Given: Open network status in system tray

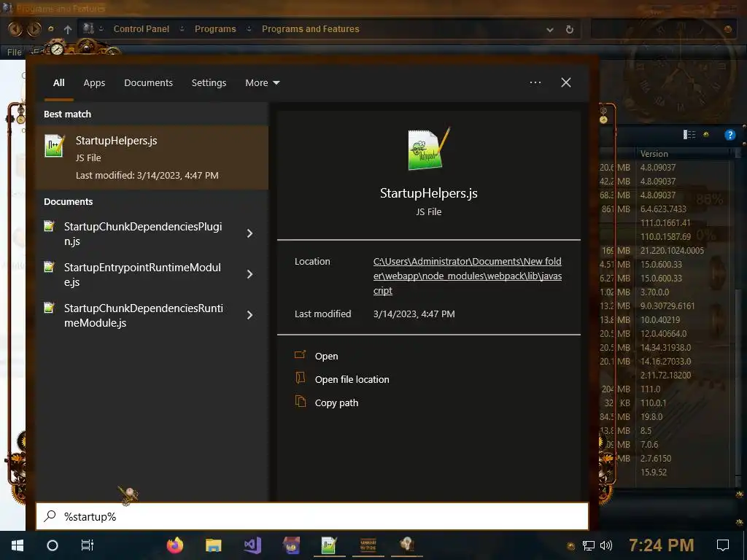Looking at the screenshot, I should coord(589,545).
